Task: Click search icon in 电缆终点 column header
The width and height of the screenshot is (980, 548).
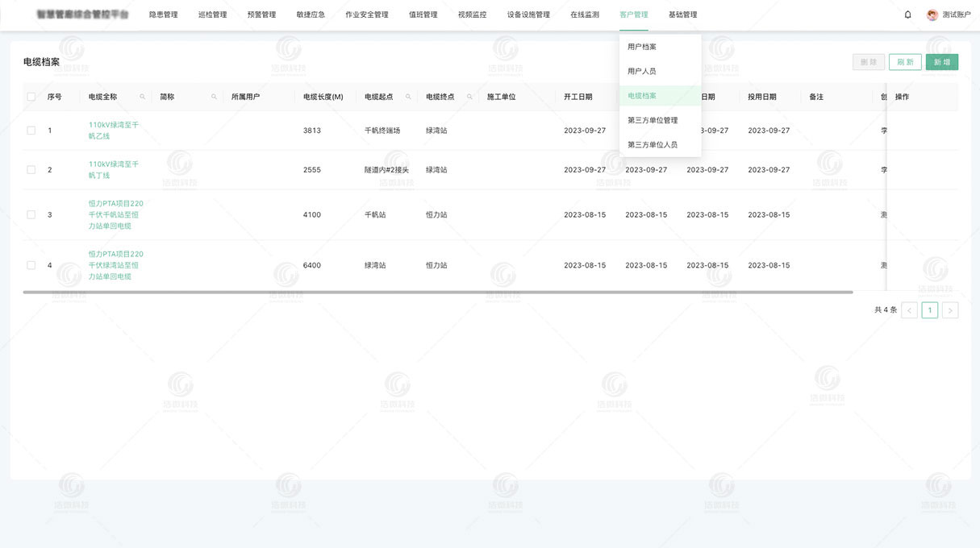Action: 469,97
